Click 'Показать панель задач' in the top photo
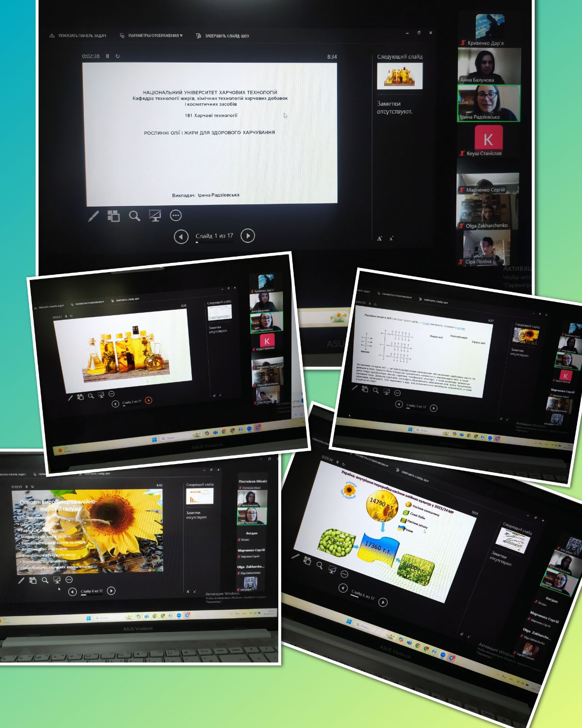This screenshot has height=728, width=582. (x=78, y=35)
